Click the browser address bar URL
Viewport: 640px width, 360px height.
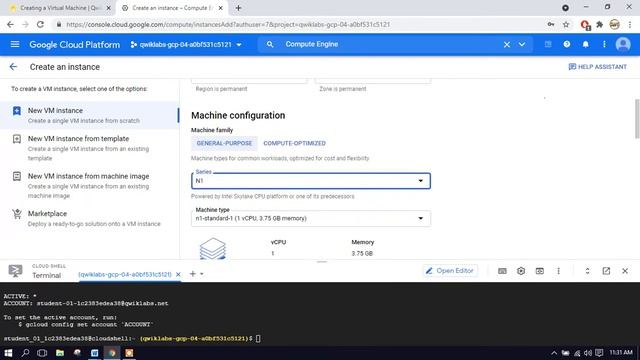coord(228,24)
